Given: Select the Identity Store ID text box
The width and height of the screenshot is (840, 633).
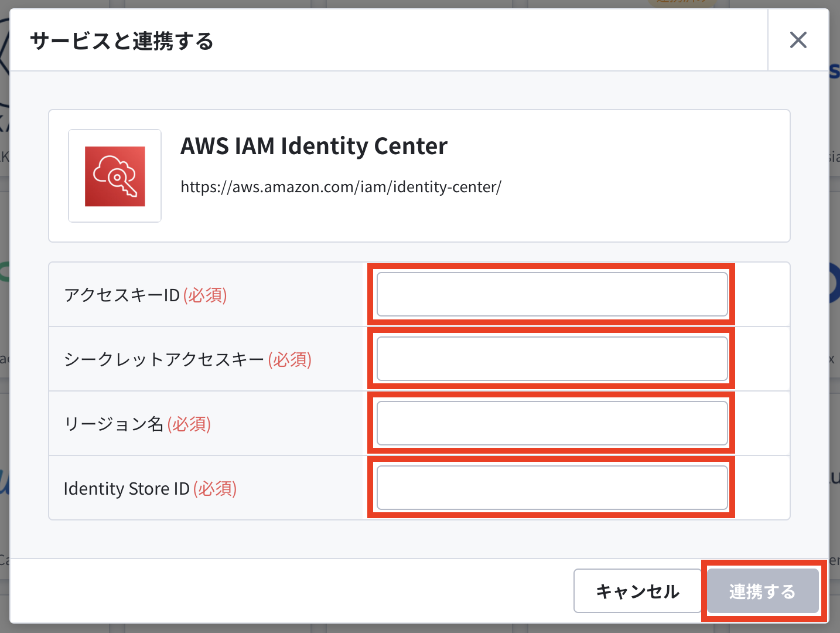Looking at the screenshot, I should [552, 488].
